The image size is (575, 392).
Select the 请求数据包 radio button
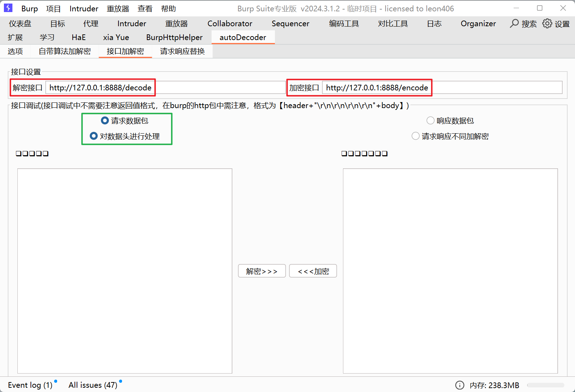(x=105, y=121)
